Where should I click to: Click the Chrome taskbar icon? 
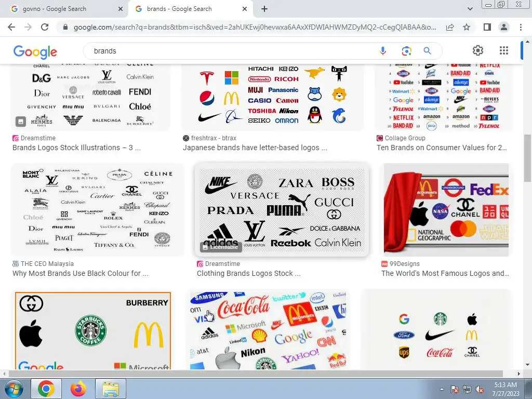pos(46,389)
